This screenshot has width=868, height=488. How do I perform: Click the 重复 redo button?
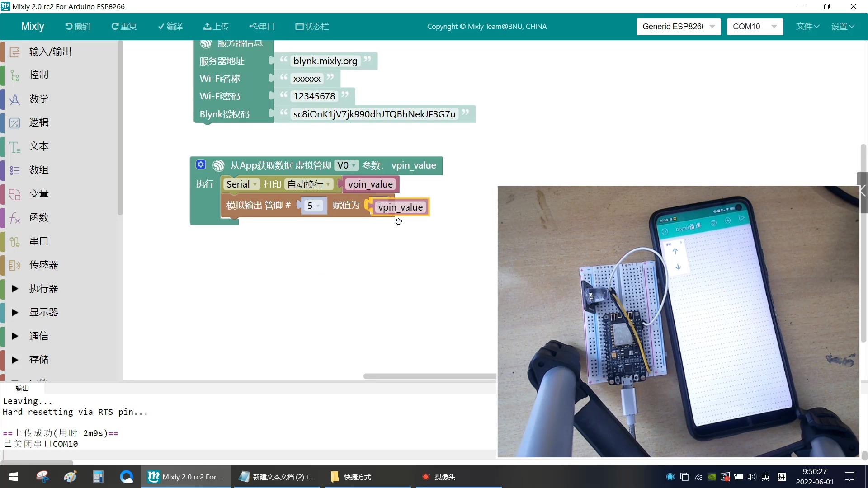(x=124, y=26)
